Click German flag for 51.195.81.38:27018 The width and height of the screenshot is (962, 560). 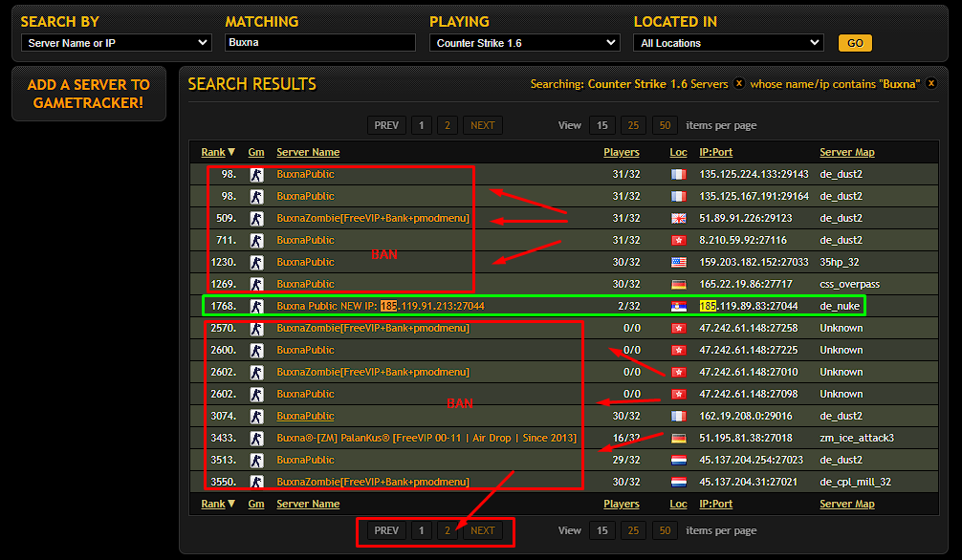pos(679,438)
